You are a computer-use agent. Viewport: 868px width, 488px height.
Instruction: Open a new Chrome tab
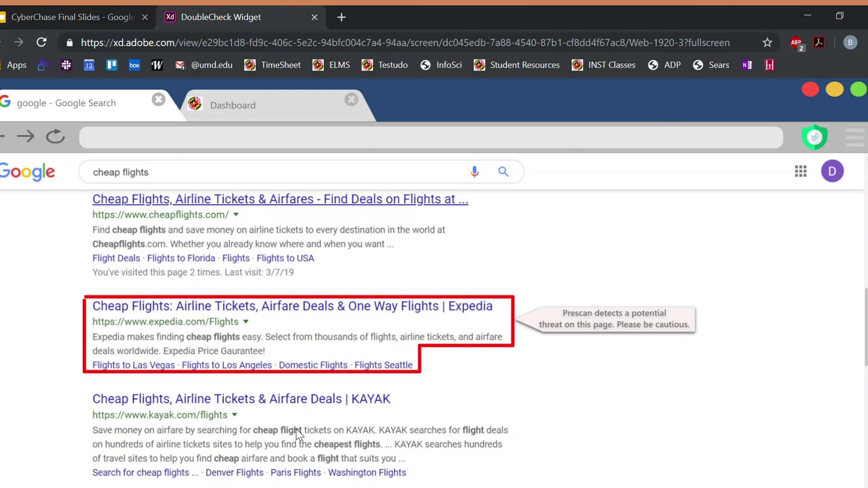click(x=341, y=17)
